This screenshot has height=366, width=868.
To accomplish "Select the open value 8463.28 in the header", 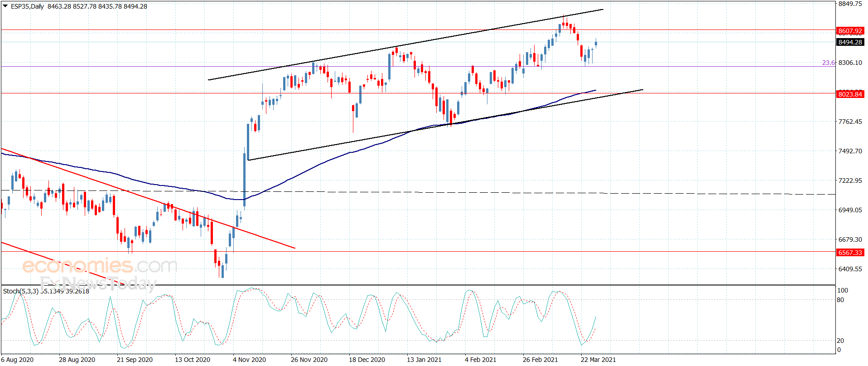I will (x=59, y=6).
